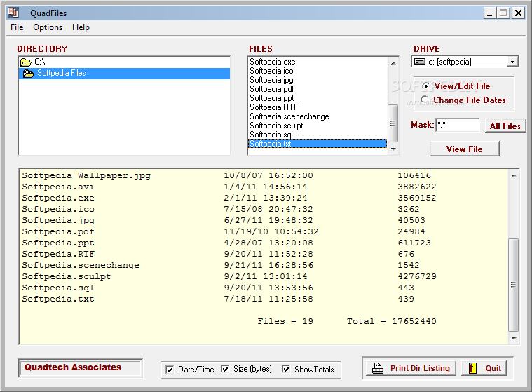Click the All Files button
Viewport: 532px width, 392px height.
coord(505,126)
